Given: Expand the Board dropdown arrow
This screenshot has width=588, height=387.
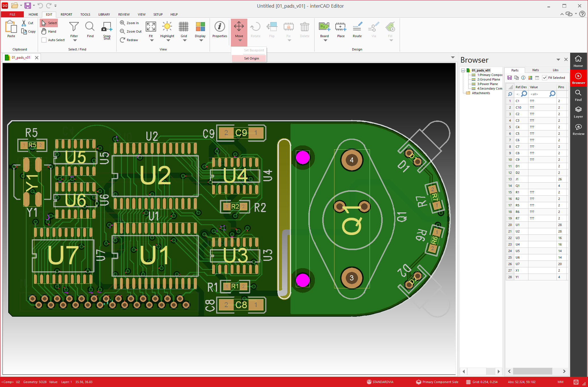Looking at the screenshot, I should 325,40.
